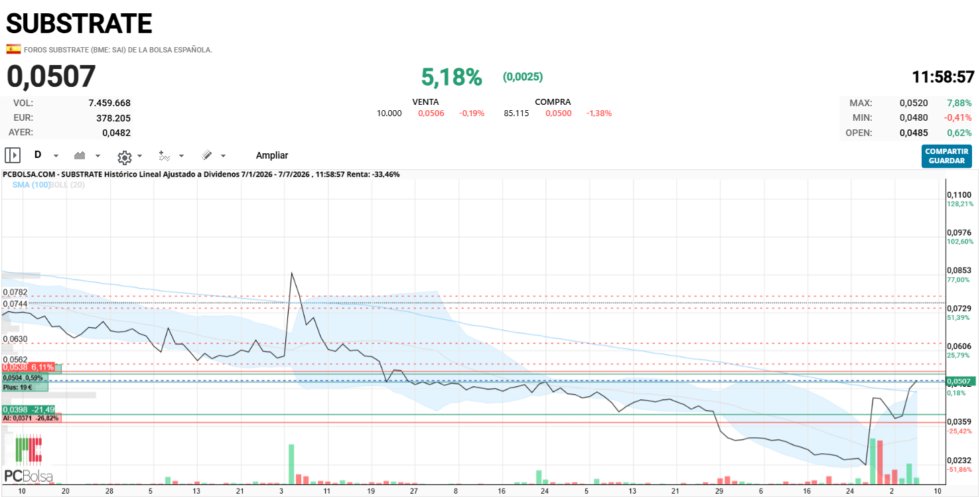Viewport: 980px width, 497px height.
Task: Click the Compartir Guardar button
Action: click(947, 156)
